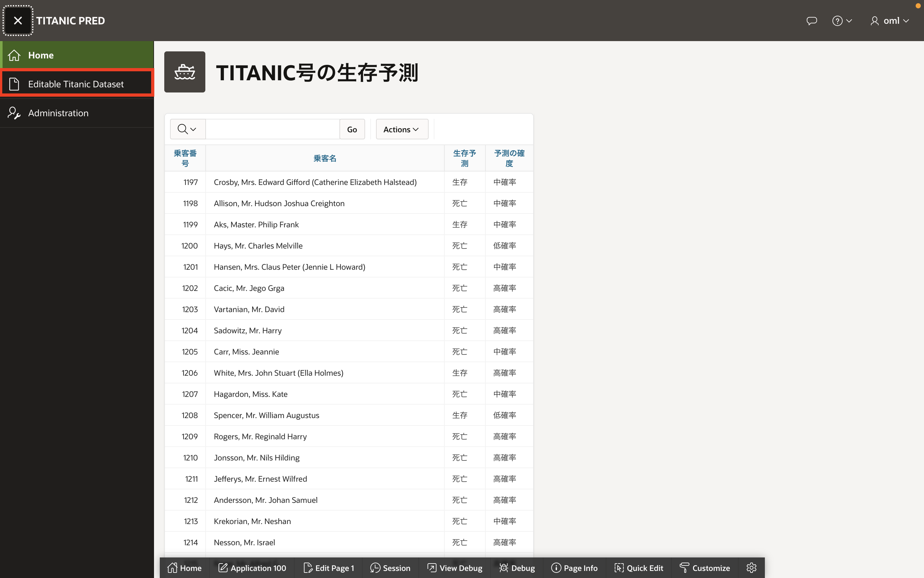Image resolution: width=924 pixels, height=578 pixels.
Task: Open the feedback speech bubble icon
Action: coord(811,21)
